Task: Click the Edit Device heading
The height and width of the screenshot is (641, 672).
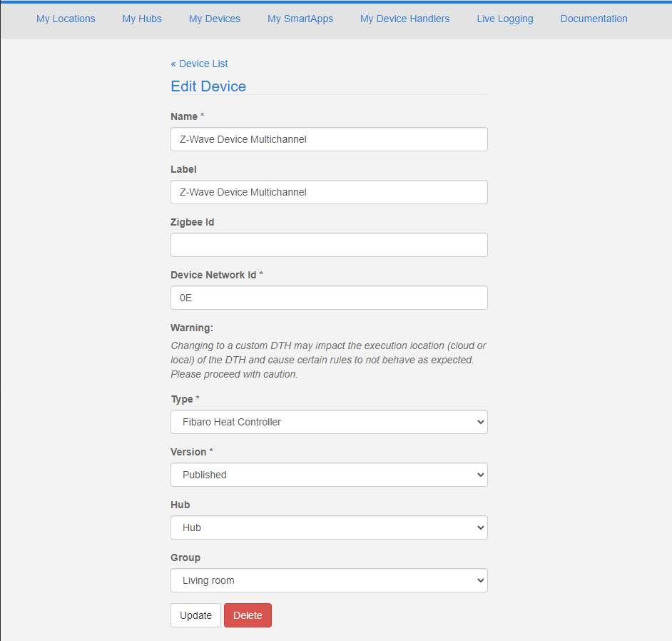Action: point(208,86)
